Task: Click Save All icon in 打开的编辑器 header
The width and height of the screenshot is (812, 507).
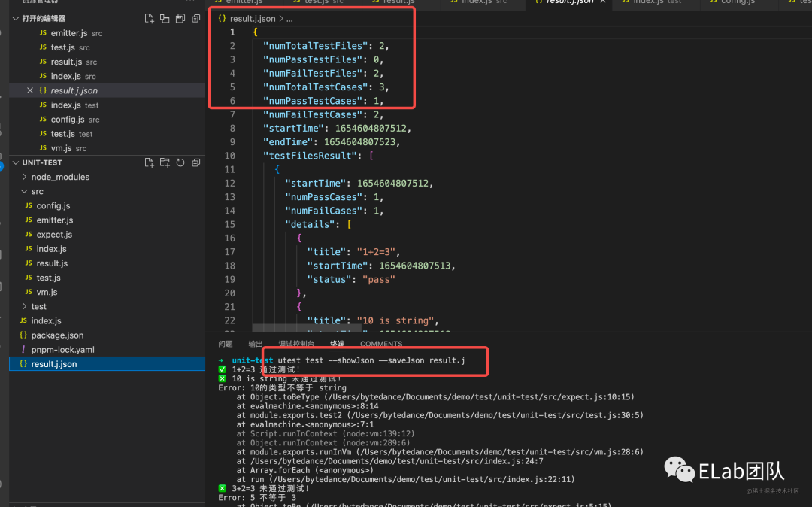Action: click(180, 19)
